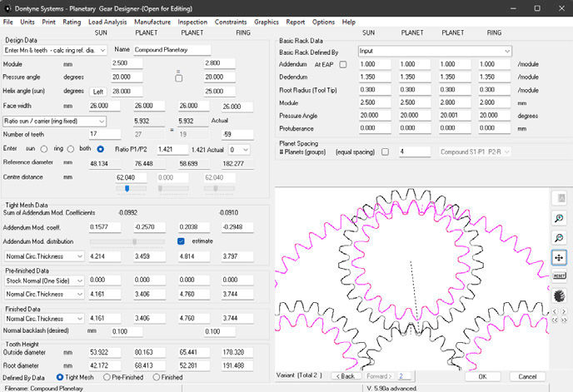
Task: Expand the Basic Rack Defined By dropdown
Action: 435,51
